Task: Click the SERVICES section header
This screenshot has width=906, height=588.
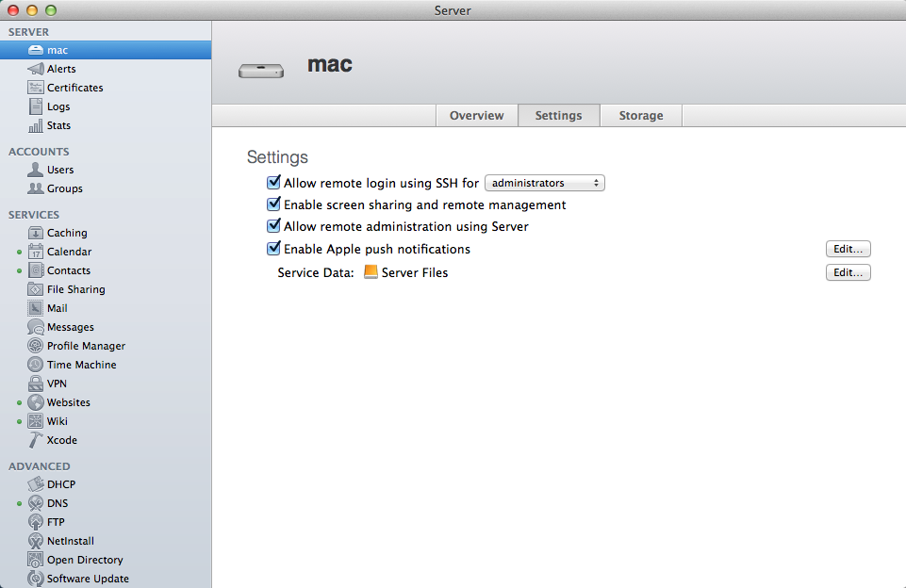Action: click(34, 214)
